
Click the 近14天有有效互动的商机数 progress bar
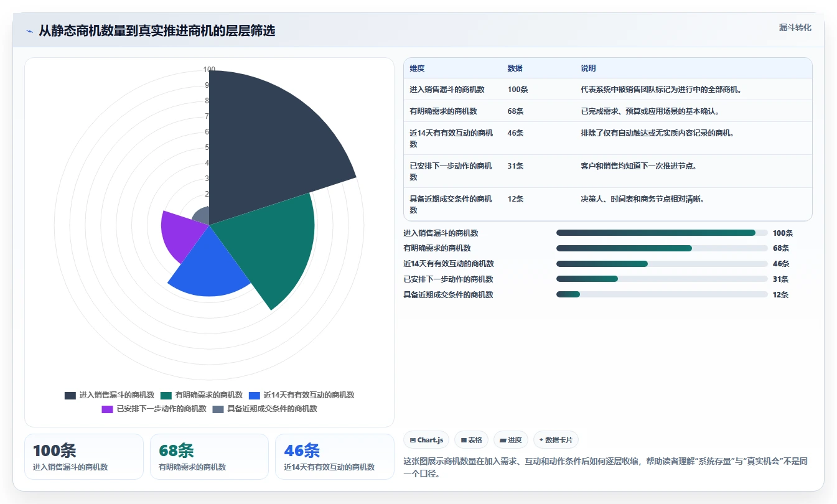coord(662,264)
